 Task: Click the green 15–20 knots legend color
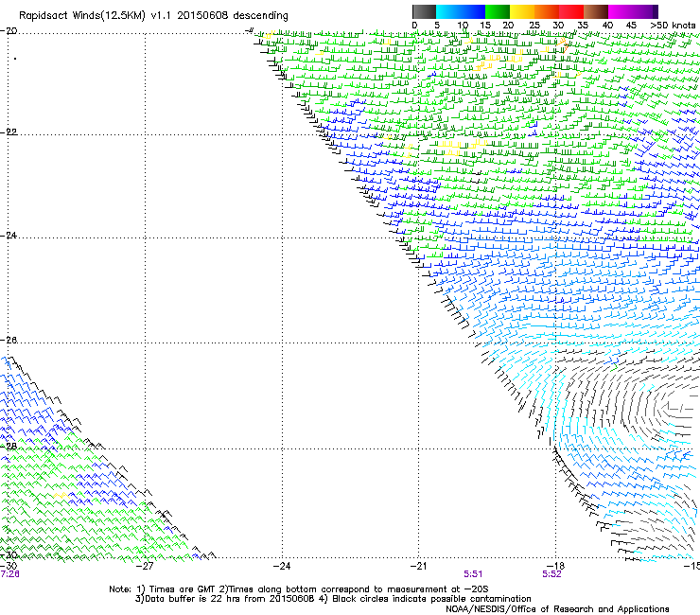coord(498,11)
